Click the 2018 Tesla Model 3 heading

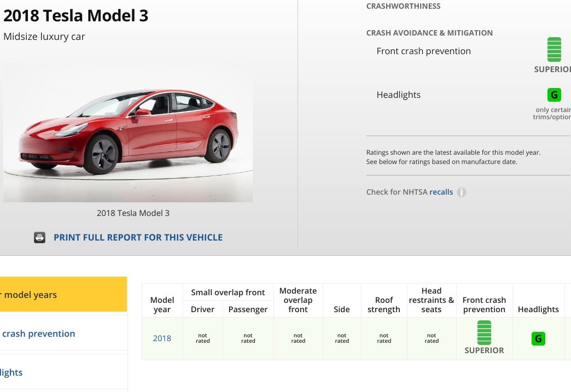pyautogui.click(x=75, y=16)
